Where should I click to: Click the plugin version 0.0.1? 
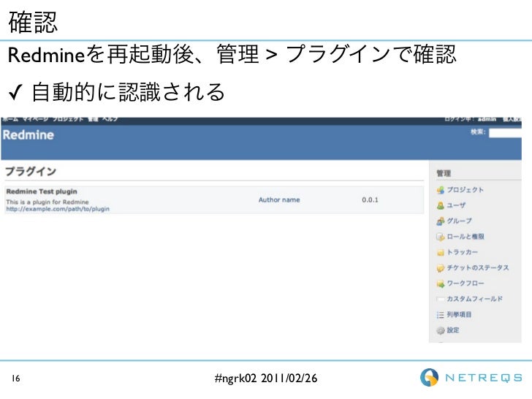pyautogui.click(x=370, y=199)
